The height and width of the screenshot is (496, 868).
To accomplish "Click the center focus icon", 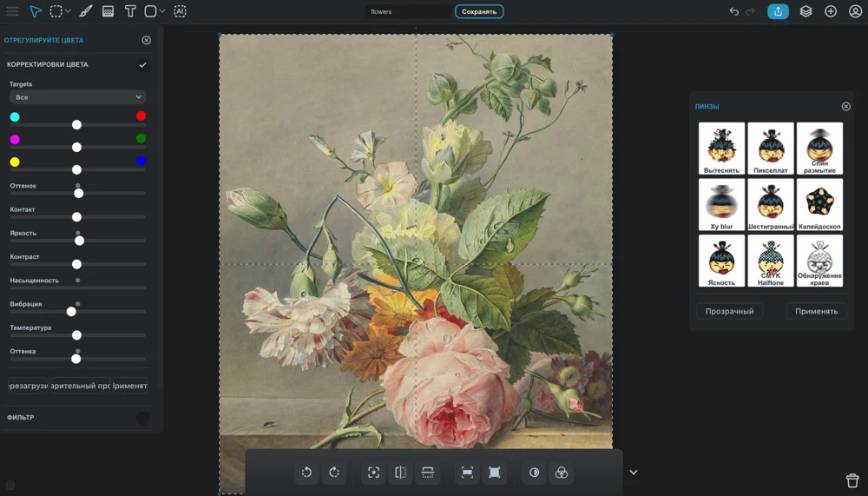I will [x=373, y=473].
